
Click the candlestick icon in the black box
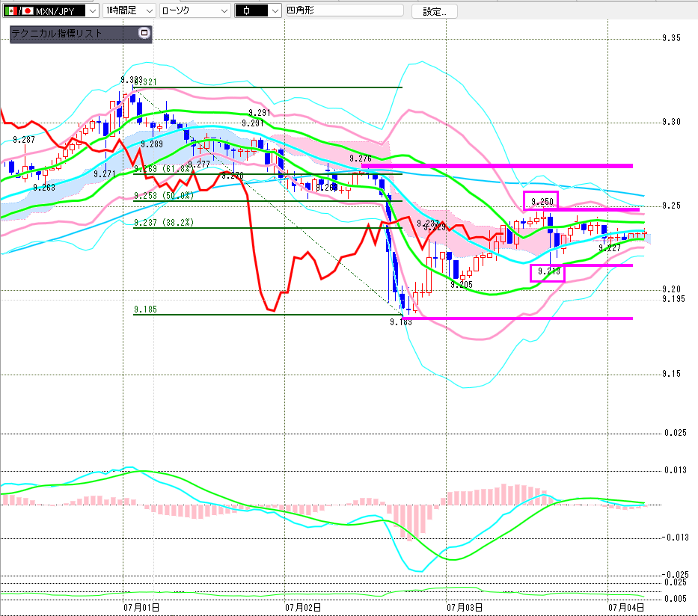coord(246,10)
